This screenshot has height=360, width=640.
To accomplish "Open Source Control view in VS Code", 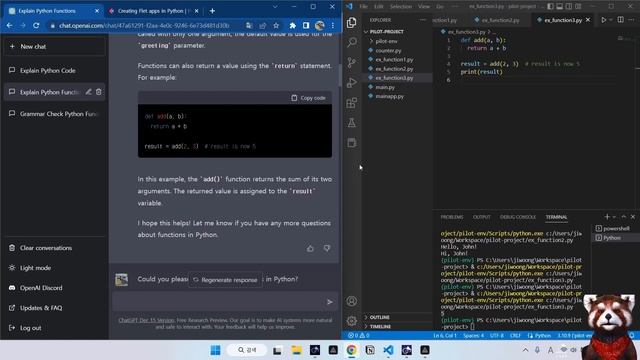I will click(x=351, y=62).
